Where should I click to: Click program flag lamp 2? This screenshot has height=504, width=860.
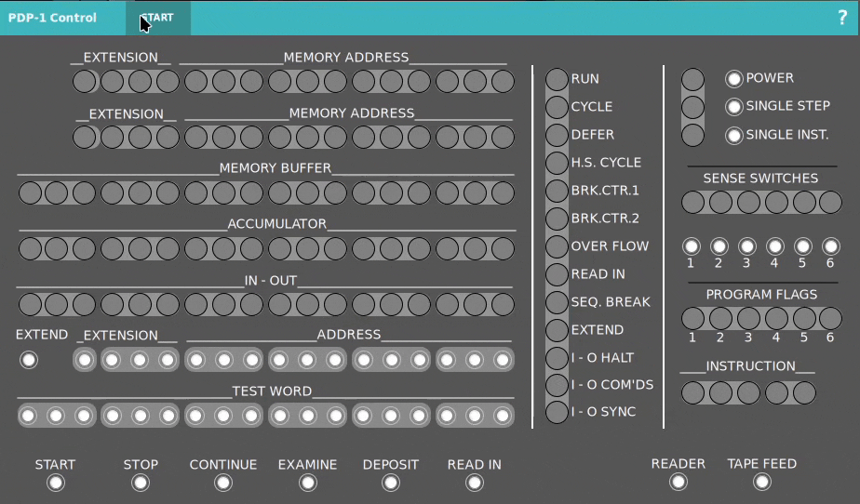click(x=720, y=318)
